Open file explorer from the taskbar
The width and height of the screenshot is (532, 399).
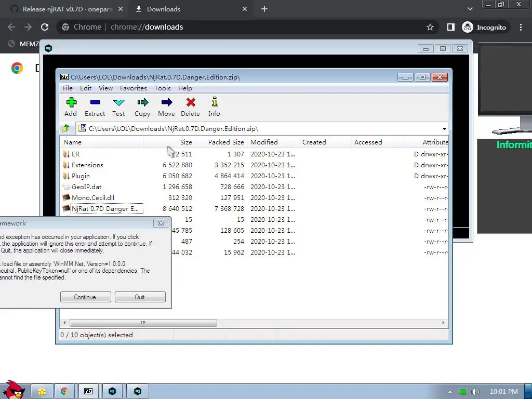pyautogui.click(x=42, y=392)
